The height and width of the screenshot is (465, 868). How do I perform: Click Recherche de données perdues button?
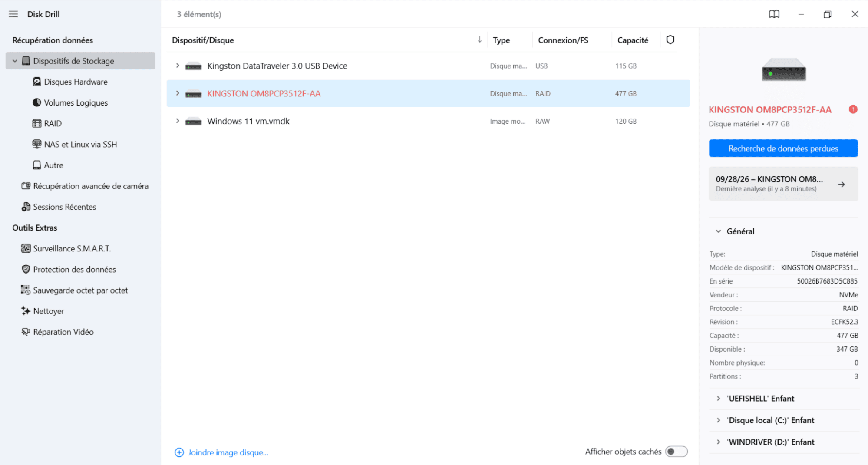point(783,148)
